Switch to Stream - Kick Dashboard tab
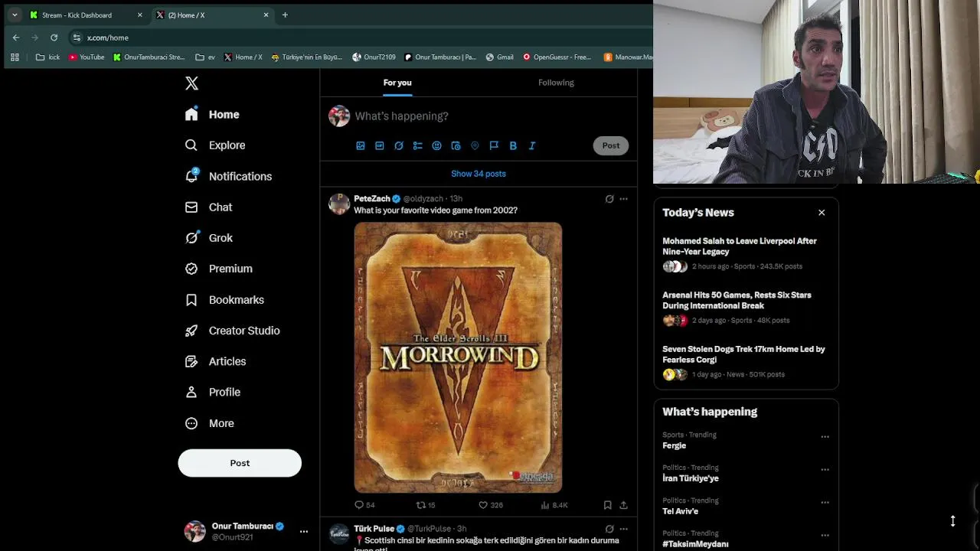The width and height of the screenshot is (980, 551). point(86,15)
